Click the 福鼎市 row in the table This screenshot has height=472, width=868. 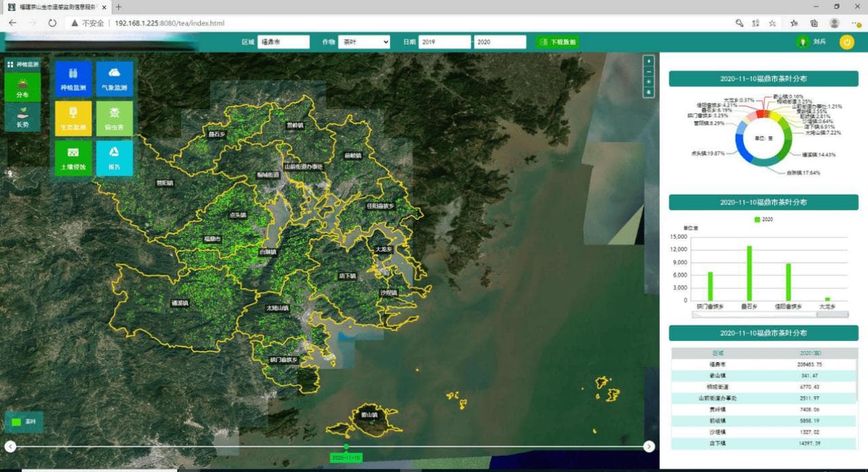coord(764,364)
